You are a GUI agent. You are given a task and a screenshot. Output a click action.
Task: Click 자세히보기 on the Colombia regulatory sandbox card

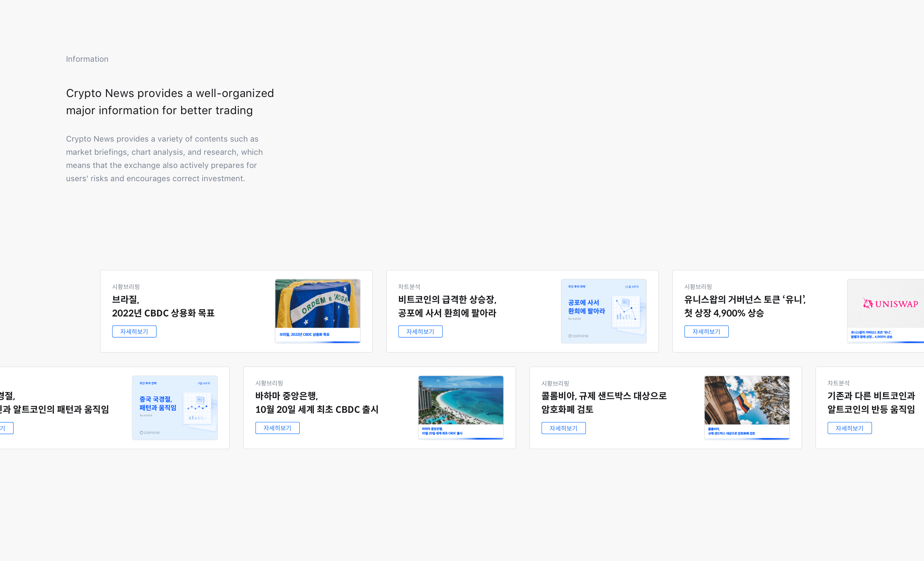[563, 428]
